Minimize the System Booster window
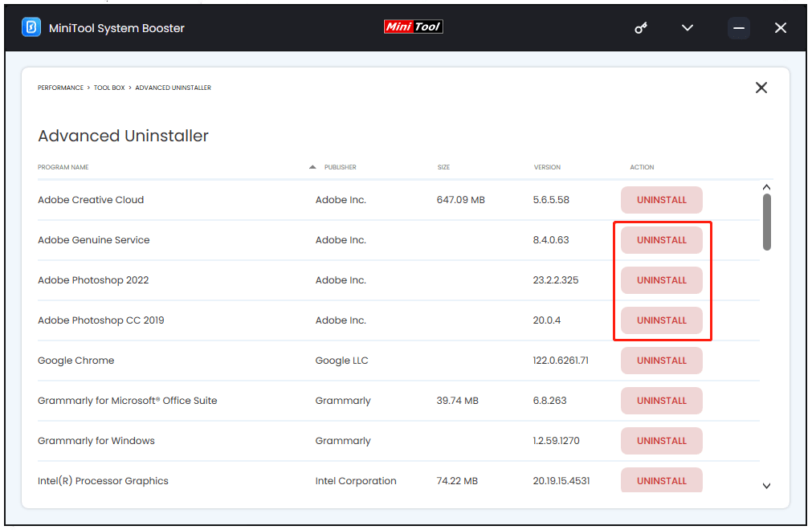Viewport: 812px width, 530px height. tap(739, 28)
